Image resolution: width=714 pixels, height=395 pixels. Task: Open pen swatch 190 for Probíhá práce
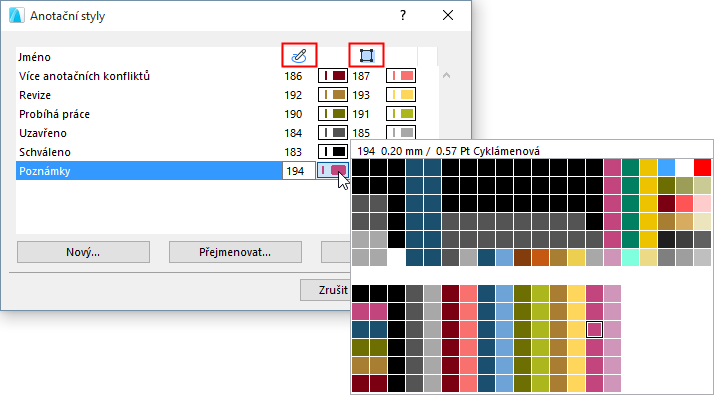[333, 114]
